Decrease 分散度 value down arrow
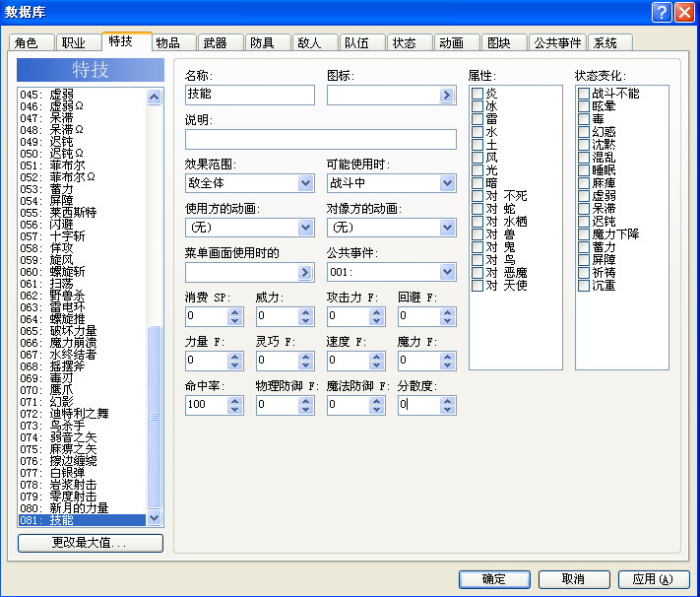 [x=447, y=409]
